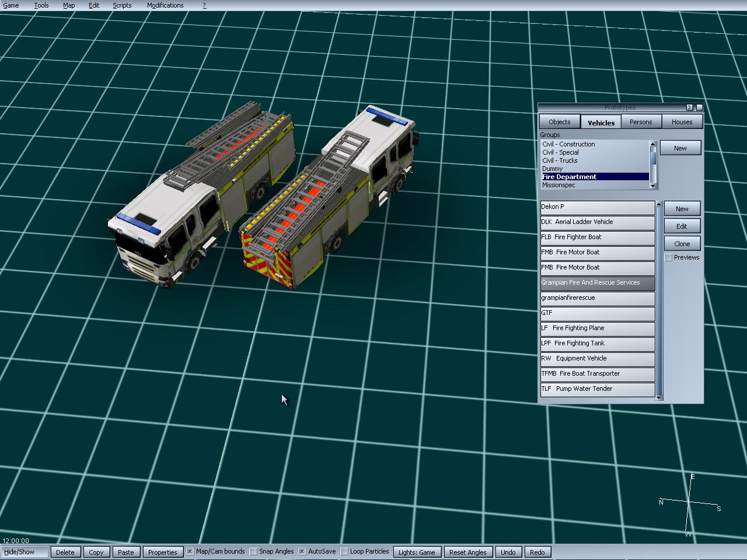Screen dimensions: 747x560
Task: Click the Hide/Show button
Action: coord(25,552)
